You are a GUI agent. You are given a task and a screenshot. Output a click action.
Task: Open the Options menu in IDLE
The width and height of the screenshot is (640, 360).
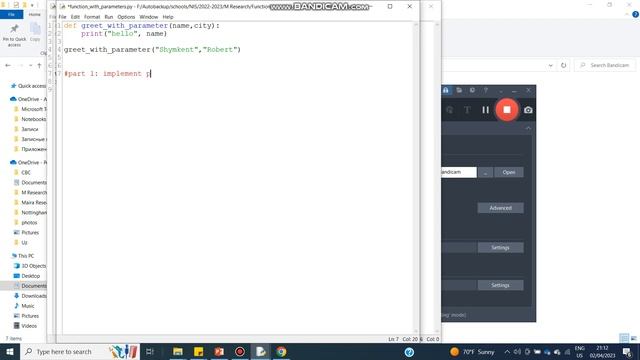coord(126,17)
